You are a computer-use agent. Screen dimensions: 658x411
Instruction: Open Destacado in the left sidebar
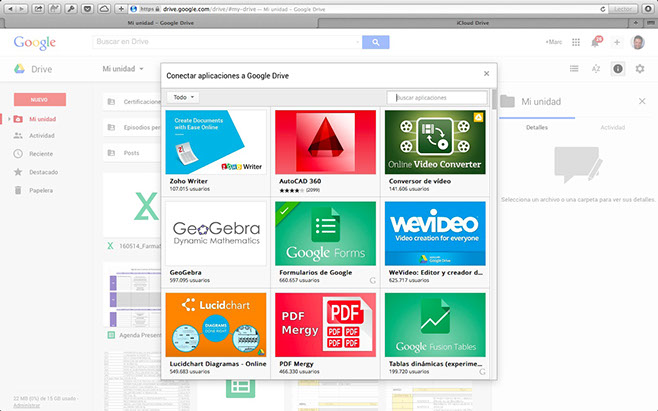[43, 171]
